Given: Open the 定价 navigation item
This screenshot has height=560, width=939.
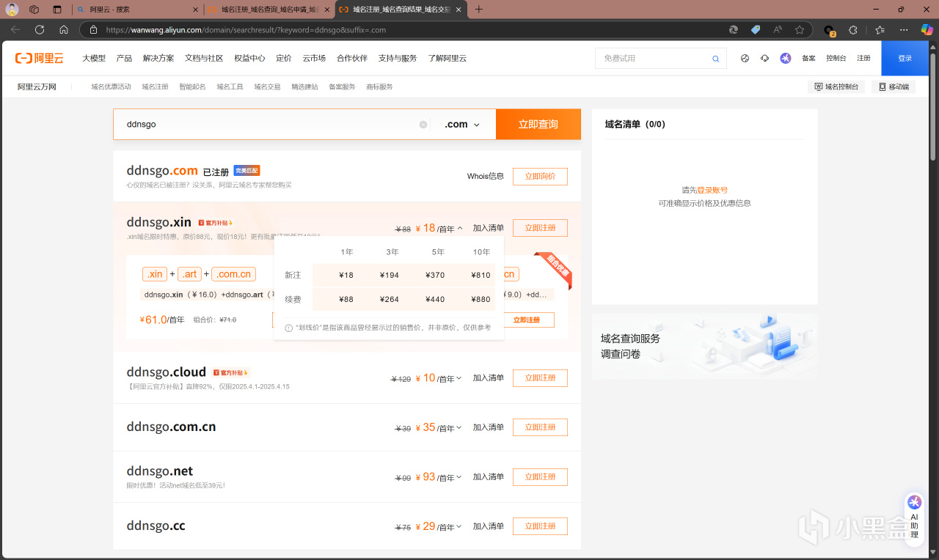Looking at the screenshot, I should pos(283,59).
